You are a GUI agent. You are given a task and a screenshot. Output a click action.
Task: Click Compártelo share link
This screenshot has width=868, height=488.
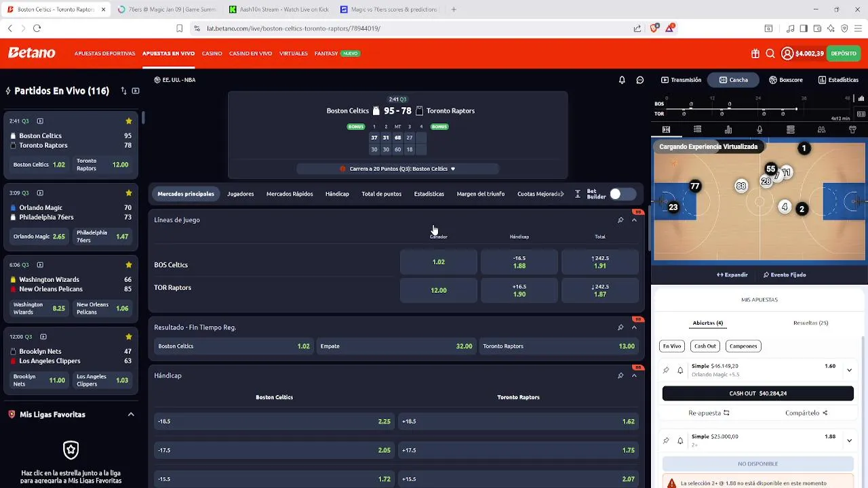point(806,413)
